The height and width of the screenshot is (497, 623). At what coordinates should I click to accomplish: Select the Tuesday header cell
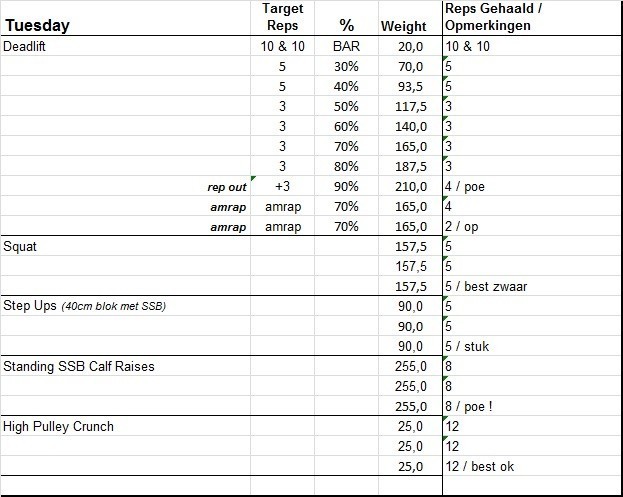click(36, 26)
